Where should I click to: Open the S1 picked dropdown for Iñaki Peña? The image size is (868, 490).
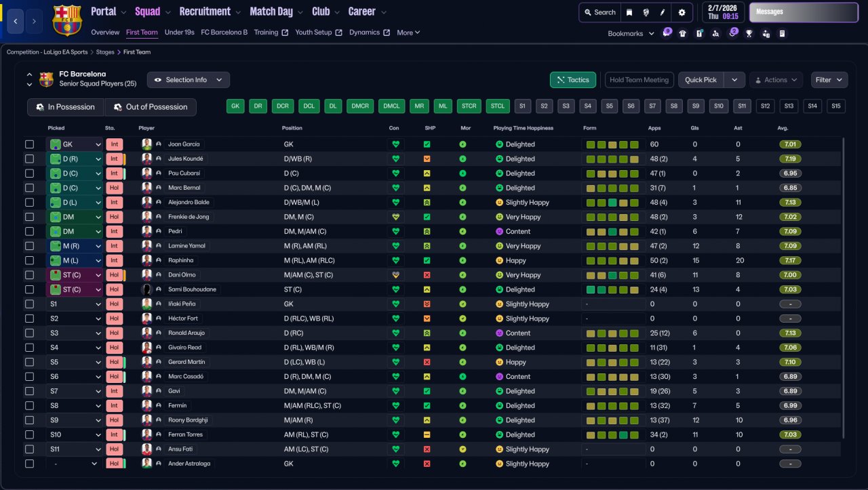coord(75,304)
